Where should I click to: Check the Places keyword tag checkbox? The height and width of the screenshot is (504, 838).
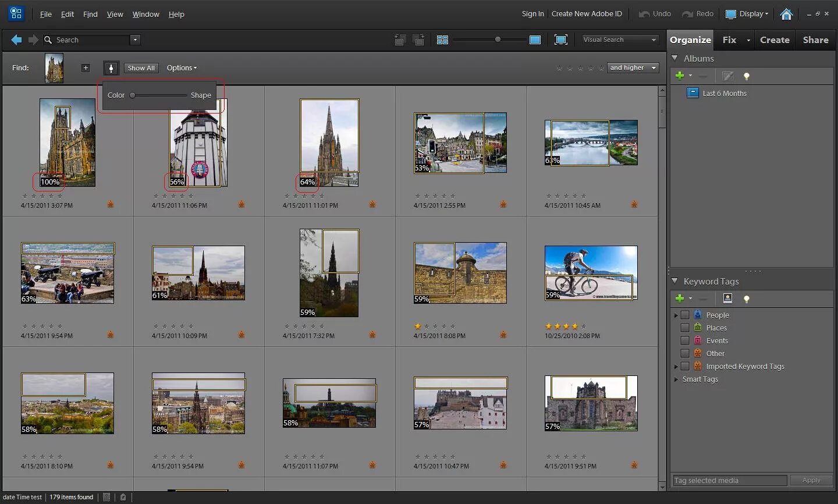point(685,328)
